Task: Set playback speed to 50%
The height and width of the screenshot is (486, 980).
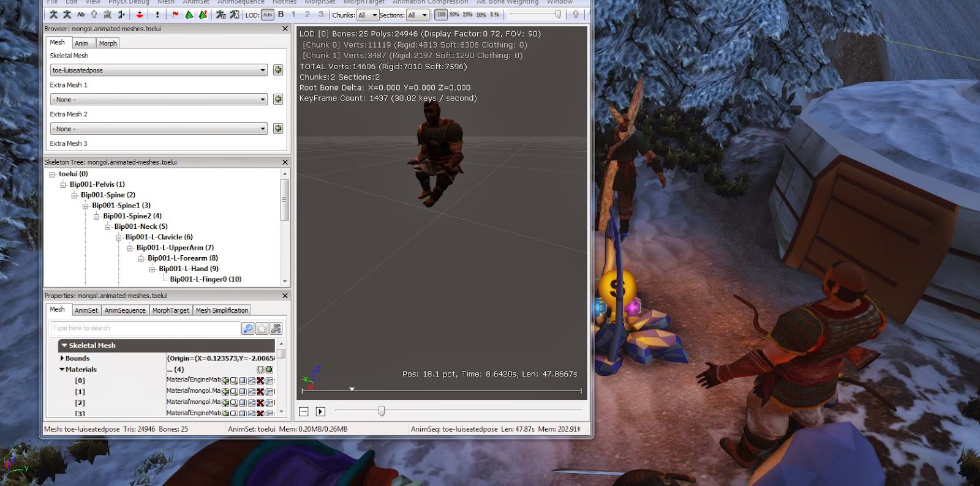Action: (454, 15)
